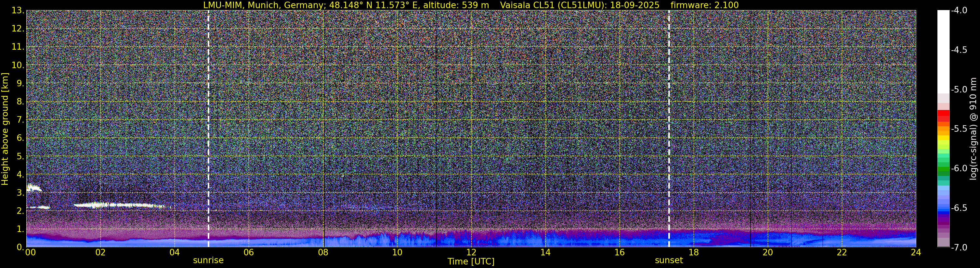Click the coordinates "48.148° N 11.573° E"
The image size is (980, 268).
[373, 5]
